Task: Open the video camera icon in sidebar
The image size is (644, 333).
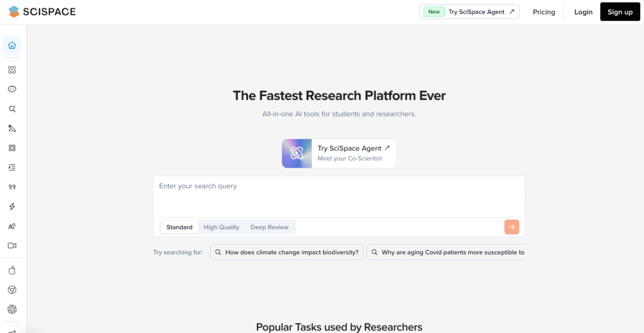Action: coord(12,246)
